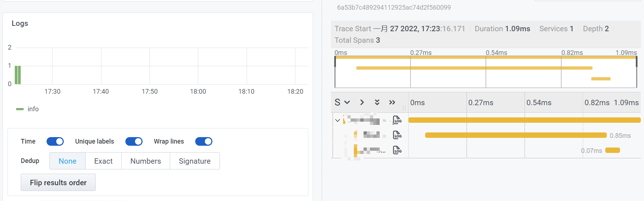The height and width of the screenshot is (201, 644).
Task: Turn off the Unique labels switch
Action: (x=134, y=141)
